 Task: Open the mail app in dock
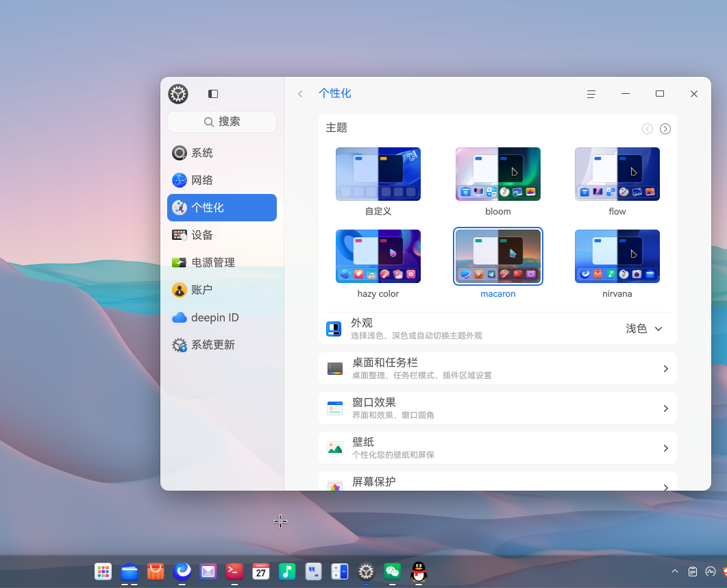(208, 572)
